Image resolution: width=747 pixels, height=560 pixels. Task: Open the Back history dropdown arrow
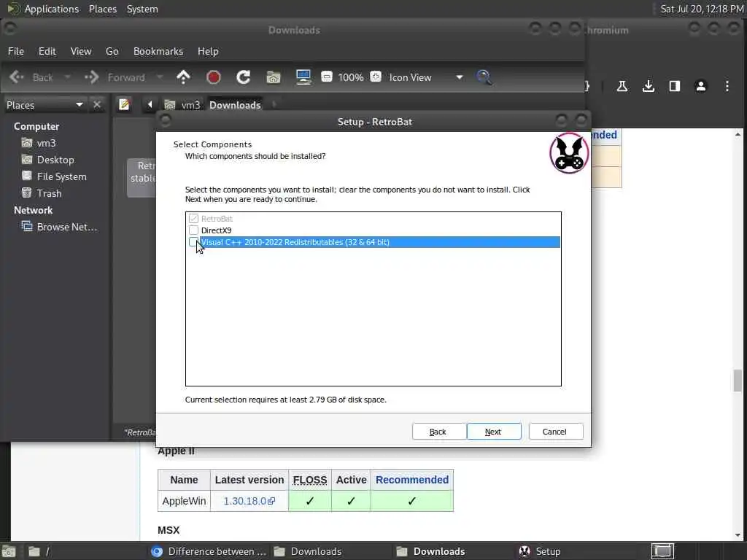coord(67,77)
